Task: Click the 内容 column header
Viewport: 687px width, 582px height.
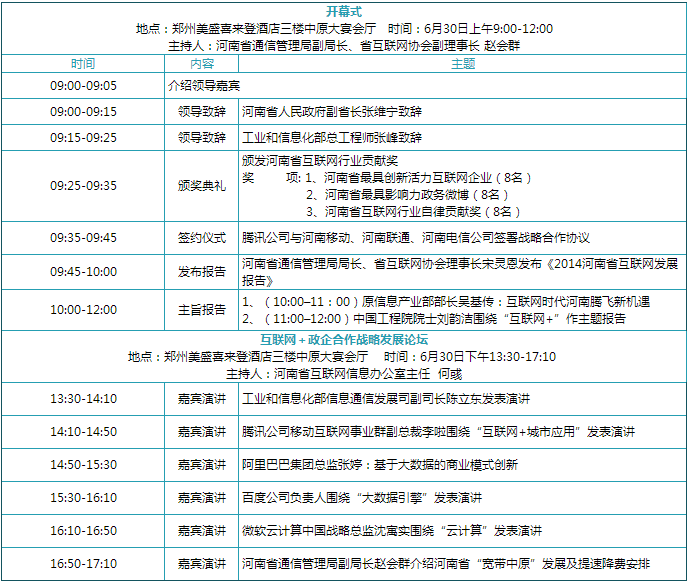Action: (202, 64)
